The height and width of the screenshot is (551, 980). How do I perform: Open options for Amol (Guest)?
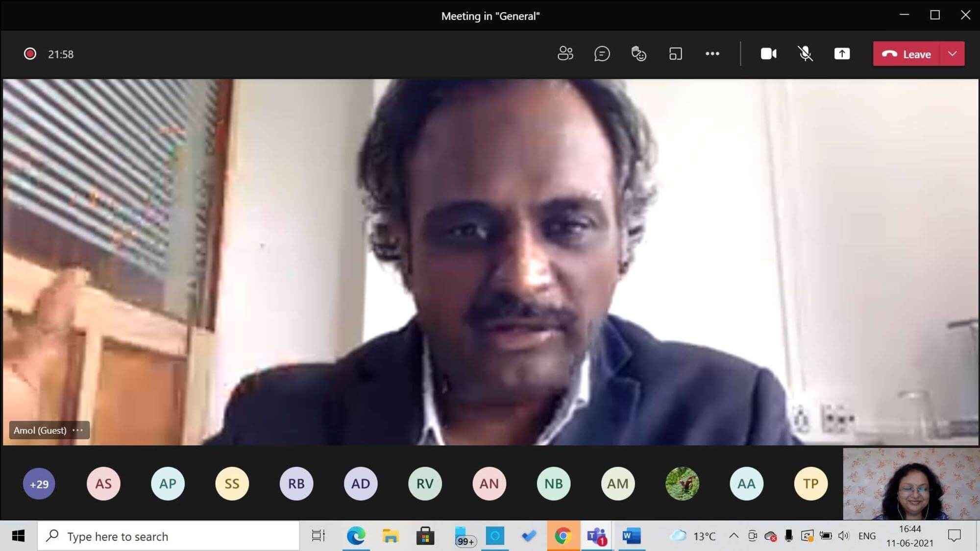click(x=78, y=430)
